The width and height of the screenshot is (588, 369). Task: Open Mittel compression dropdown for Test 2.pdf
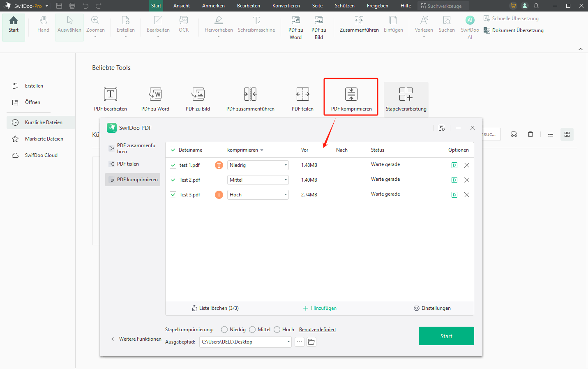tap(258, 180)
